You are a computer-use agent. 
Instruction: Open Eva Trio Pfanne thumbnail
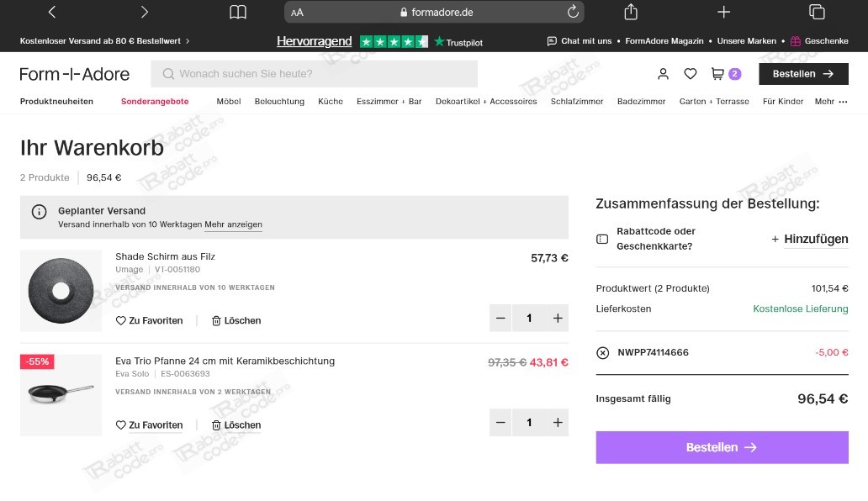click(x=61, y=395)
